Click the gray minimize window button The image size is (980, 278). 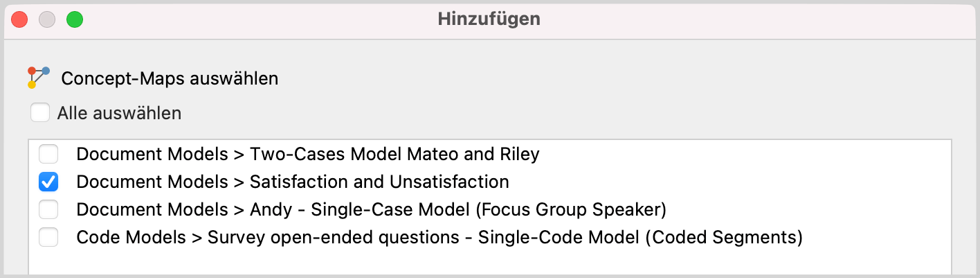(x=47, y=19)
